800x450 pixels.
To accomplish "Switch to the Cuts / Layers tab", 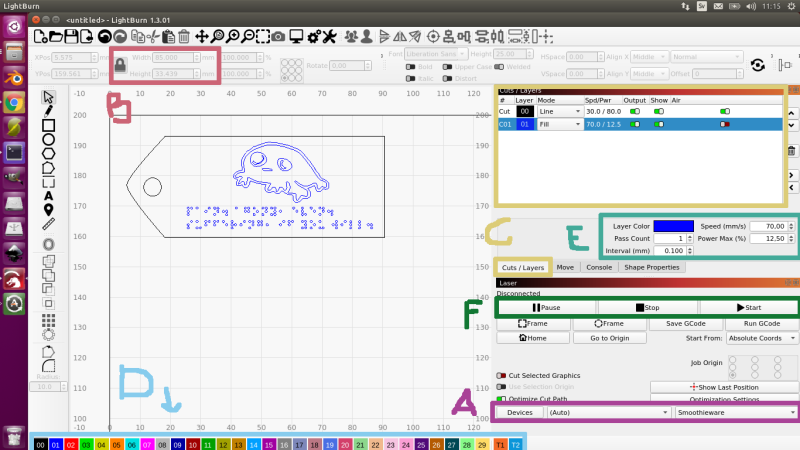I will pyautogui.click(x=522, y=267).
